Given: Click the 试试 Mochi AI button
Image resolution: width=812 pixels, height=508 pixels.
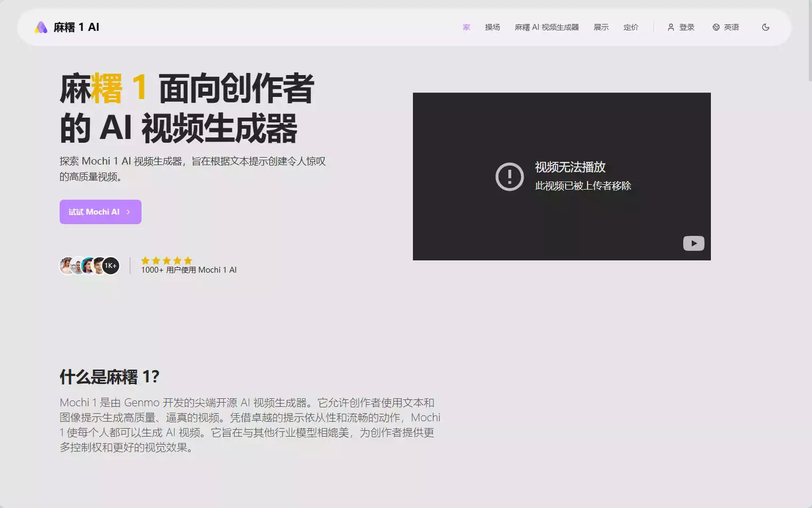Looking at the screenshot, I should pos(100,211).
